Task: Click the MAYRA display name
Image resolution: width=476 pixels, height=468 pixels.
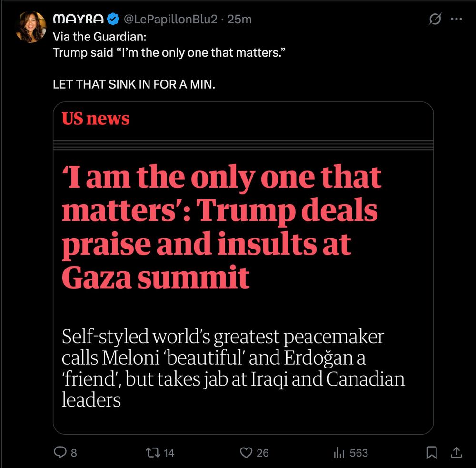Action: [x=79, y=20]
